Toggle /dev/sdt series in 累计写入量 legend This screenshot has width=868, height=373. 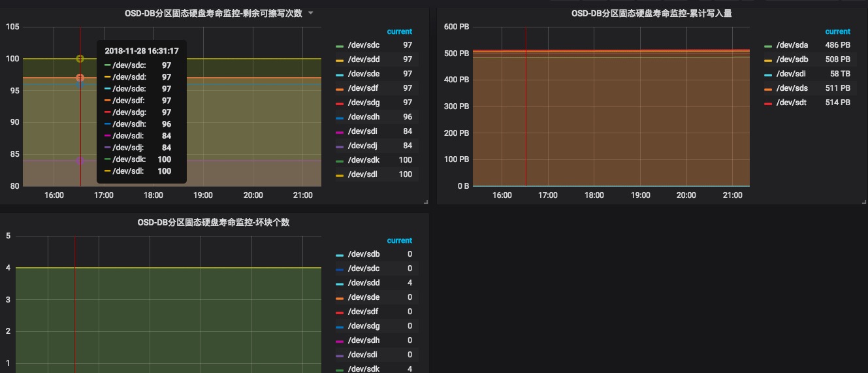[792, 103]
